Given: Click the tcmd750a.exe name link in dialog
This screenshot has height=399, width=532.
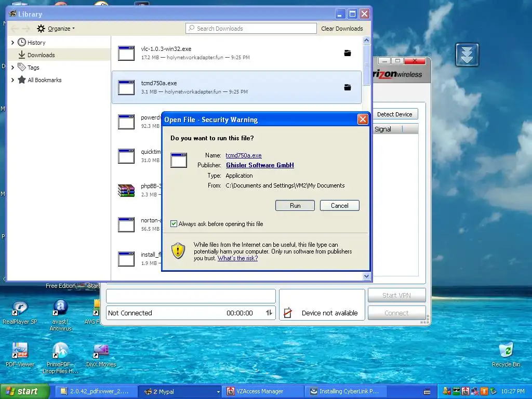Looking at the screenshot, I should pyautogui.click(x=244, y=155).
